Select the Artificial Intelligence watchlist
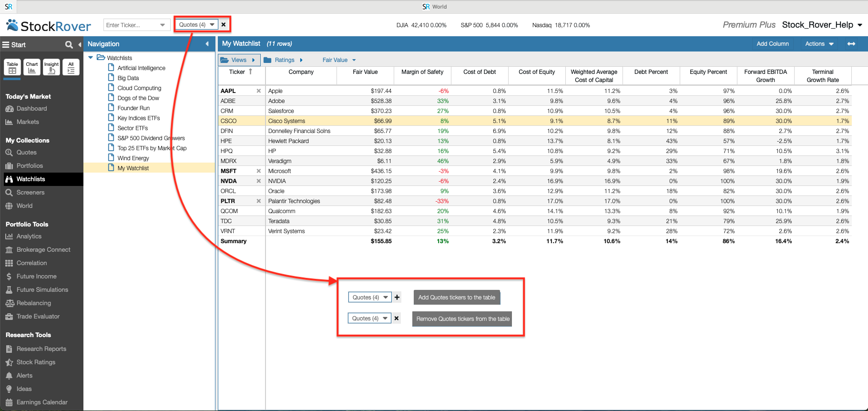 click(142, 68)
